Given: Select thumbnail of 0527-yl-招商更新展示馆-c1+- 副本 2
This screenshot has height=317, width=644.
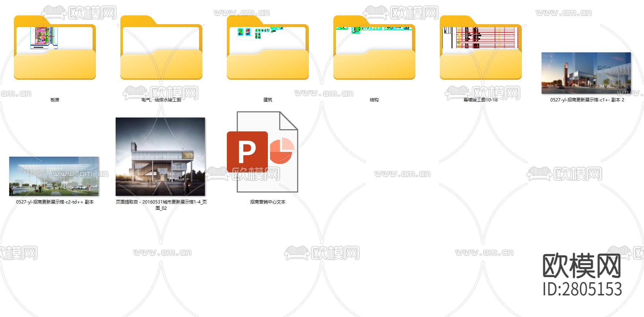Looking at the screenshot, I should (x=586, y=73).
